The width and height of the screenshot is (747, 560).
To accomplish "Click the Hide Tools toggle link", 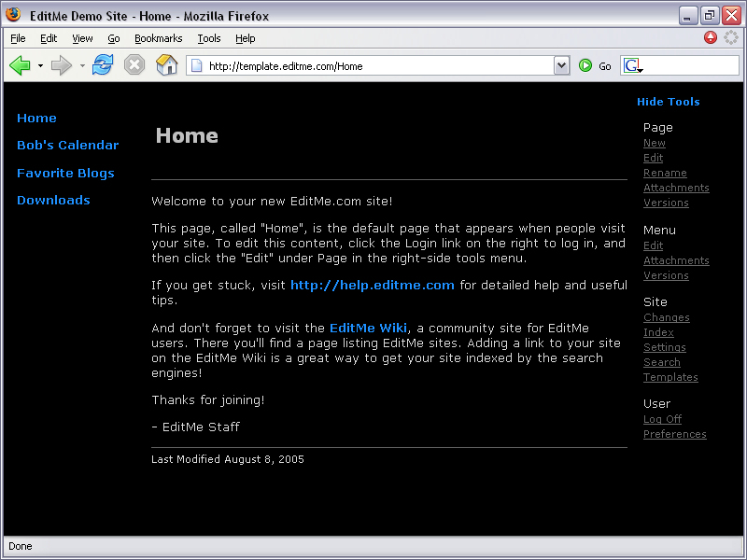I will [669, 102].
